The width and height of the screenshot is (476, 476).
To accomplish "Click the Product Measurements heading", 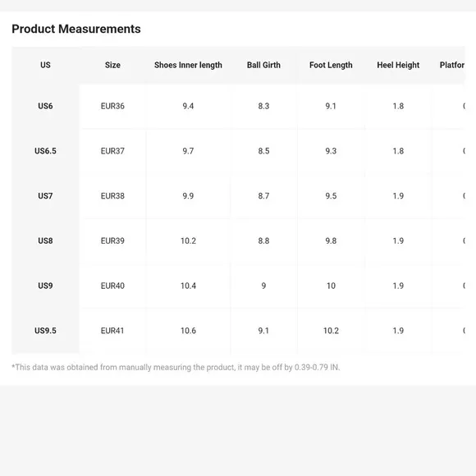I will point(76,29).
